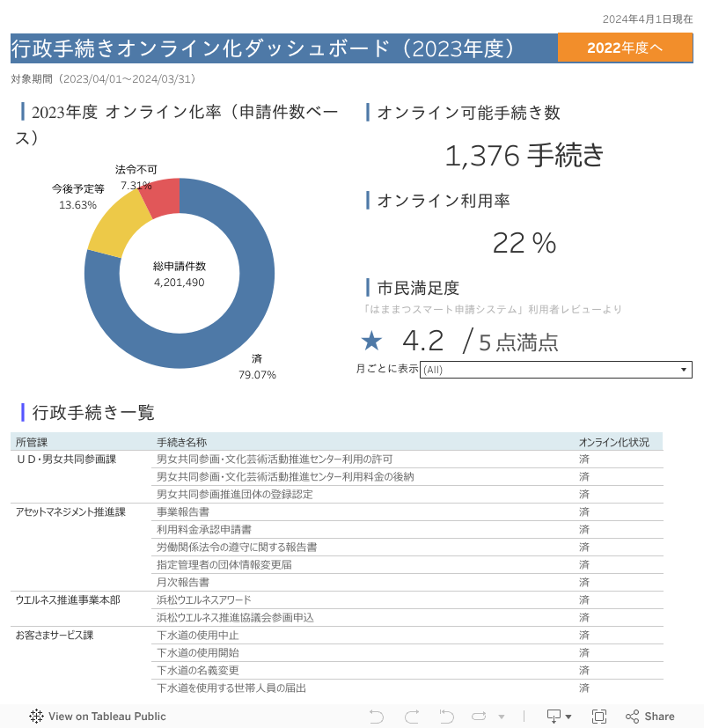Screen dimensions: 704x728
Task: Click the Share icon
Action: click(x=649, y=717)
